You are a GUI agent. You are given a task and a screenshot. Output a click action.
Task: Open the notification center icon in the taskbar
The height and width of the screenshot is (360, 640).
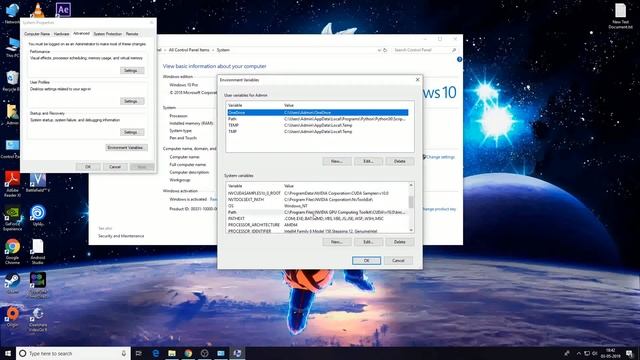(x=630, y=353)
